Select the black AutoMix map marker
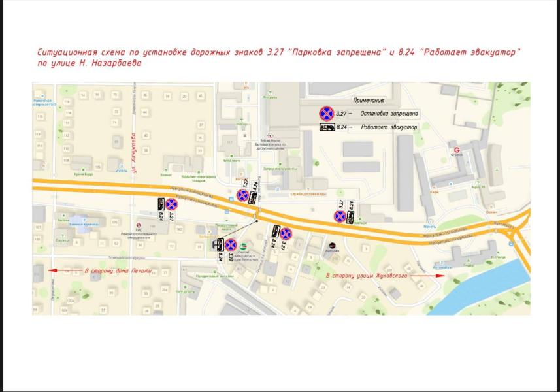Screen dimensions: 560x392 click(332, 247)
